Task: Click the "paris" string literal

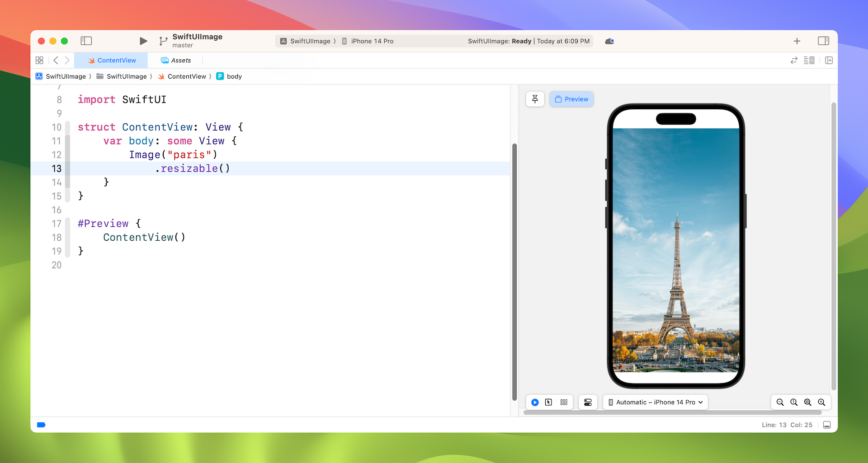Action: click(x=189, y=154)
